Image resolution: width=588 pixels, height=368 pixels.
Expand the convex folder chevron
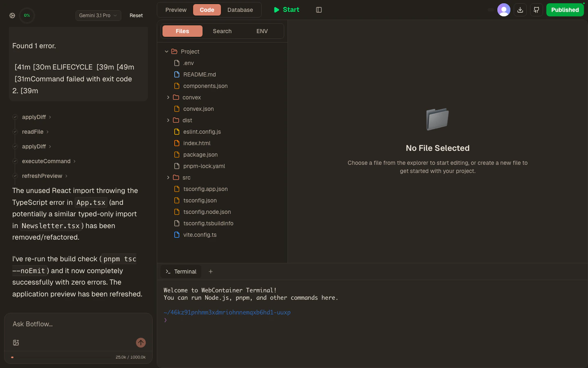coord(168,97)
